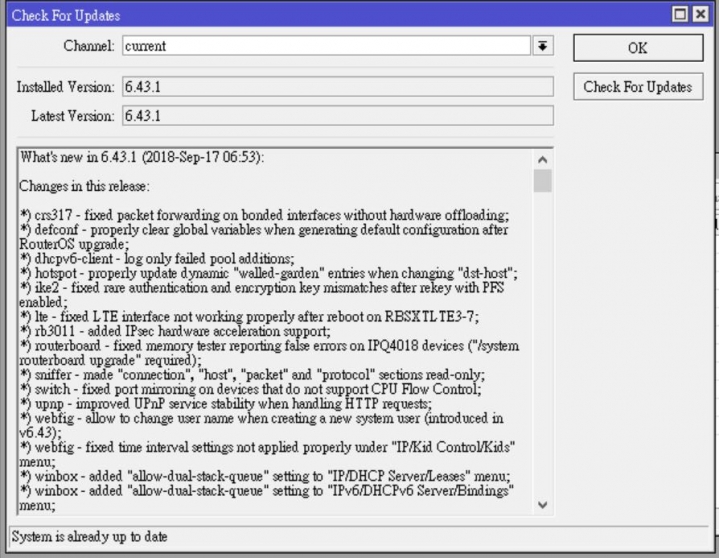Image resolution: width=720 pixels, height=558 pixels.
Task: Click the Installed Version label
Action: click(x=65, y=87)
